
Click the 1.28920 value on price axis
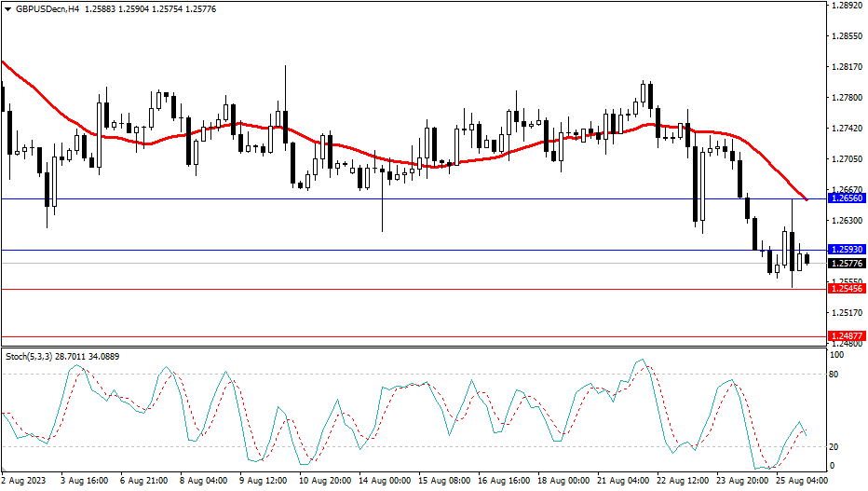click(x=845, y=6)
